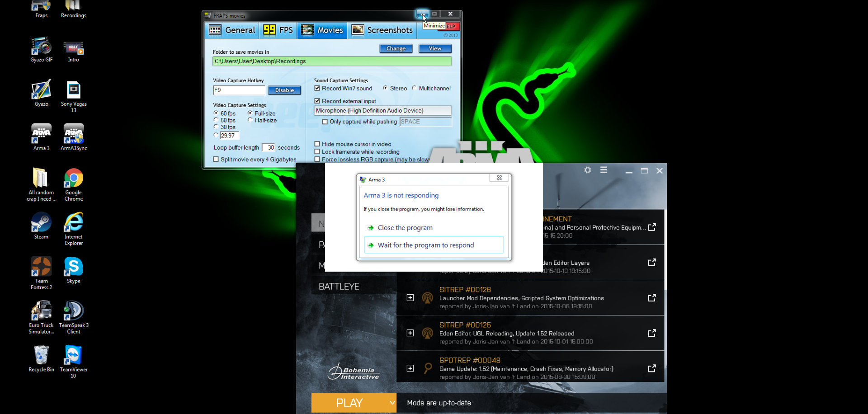Select the 30 fps radio option
Screen dimensions: 868x414
tap(216, 127)
